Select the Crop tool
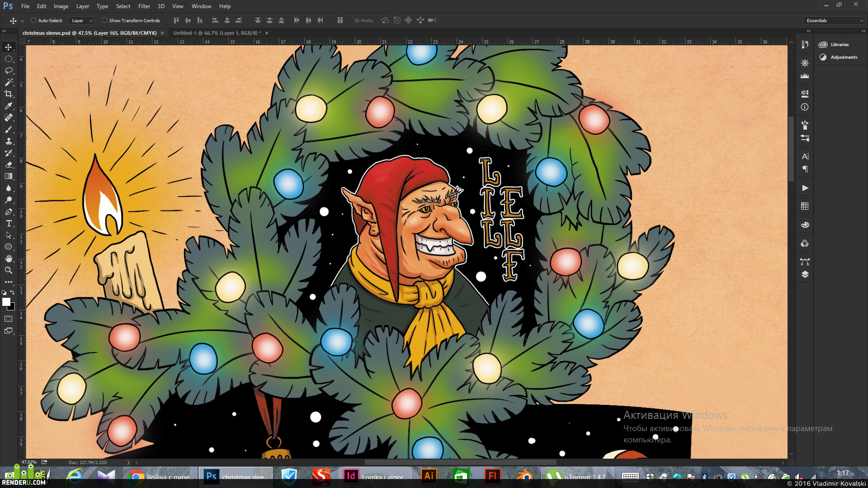The image size is (868, 488). (x=9, y=94)
